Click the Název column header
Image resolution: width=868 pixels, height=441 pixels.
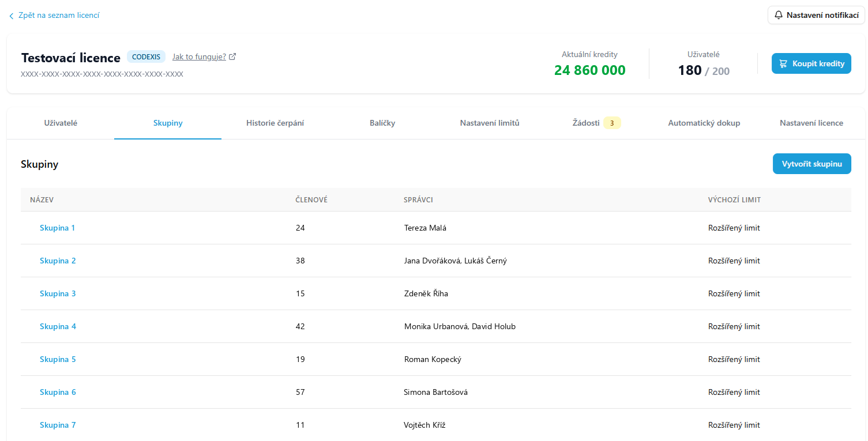click(42, 199)
